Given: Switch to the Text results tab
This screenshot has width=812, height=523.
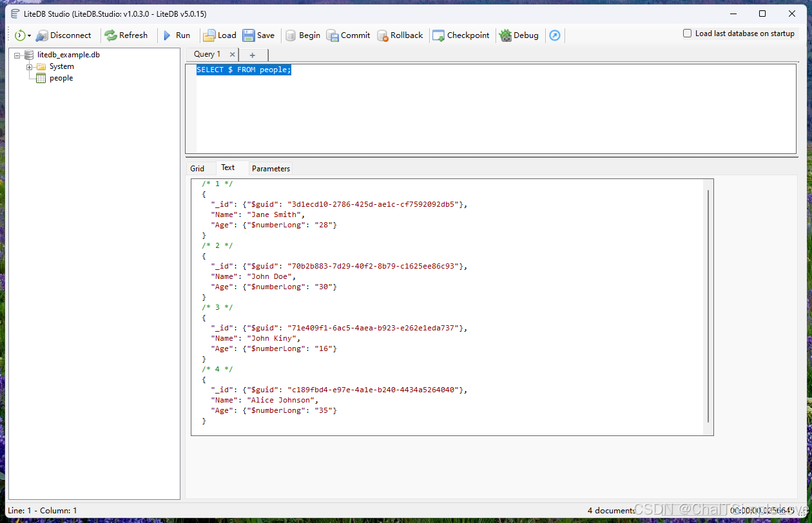Looking at the screenshot, I should (228, 167).
